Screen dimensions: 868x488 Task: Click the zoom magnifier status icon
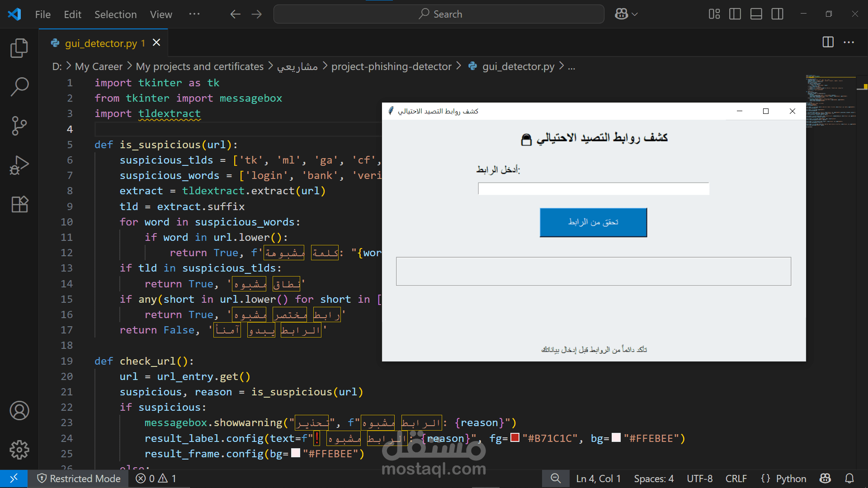(x=556, y=479)
